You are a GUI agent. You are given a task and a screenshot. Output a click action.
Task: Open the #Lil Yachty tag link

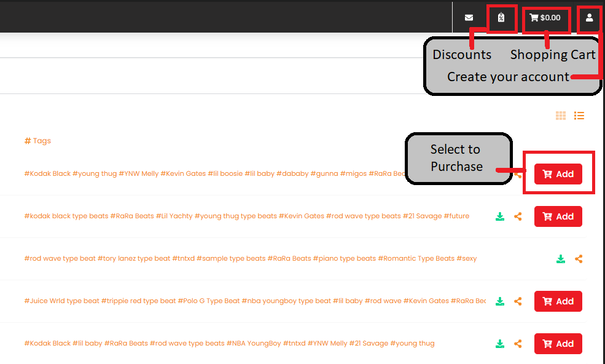click(x=174, y=216)
